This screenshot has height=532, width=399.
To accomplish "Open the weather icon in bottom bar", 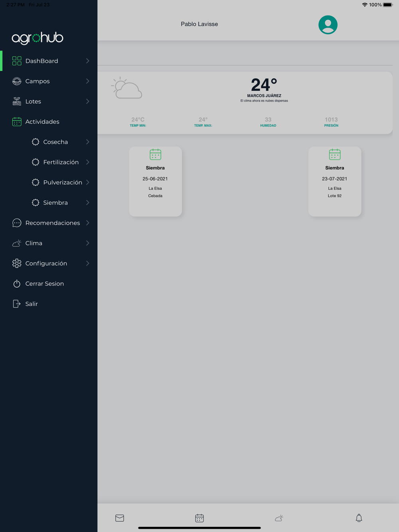I will pyautogui.click(x=279, y=518).
